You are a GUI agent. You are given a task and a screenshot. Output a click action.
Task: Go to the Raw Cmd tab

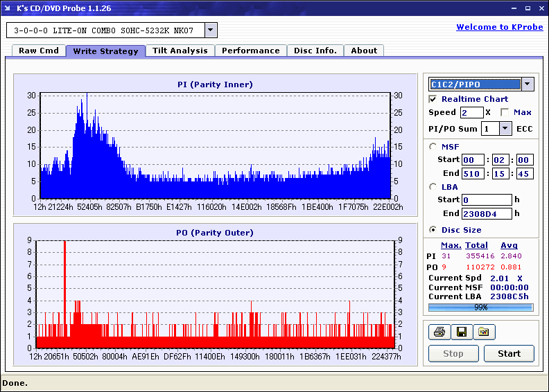38,51
